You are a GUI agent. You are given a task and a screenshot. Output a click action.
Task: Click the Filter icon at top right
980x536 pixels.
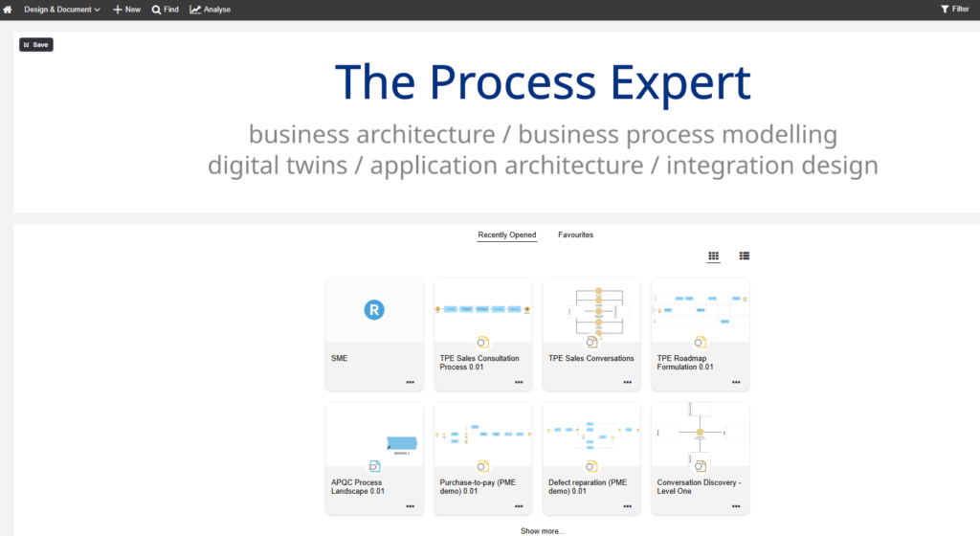pos(954,10)
